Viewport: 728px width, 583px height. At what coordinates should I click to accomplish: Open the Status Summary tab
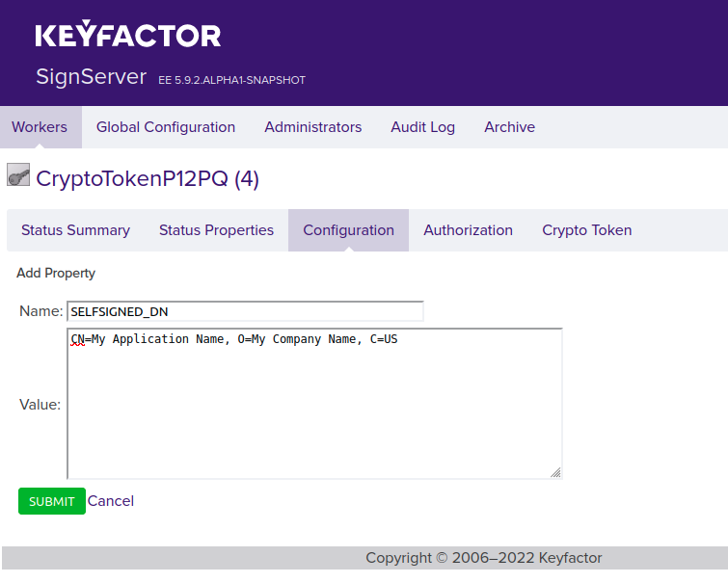click(x=75, y=230)
